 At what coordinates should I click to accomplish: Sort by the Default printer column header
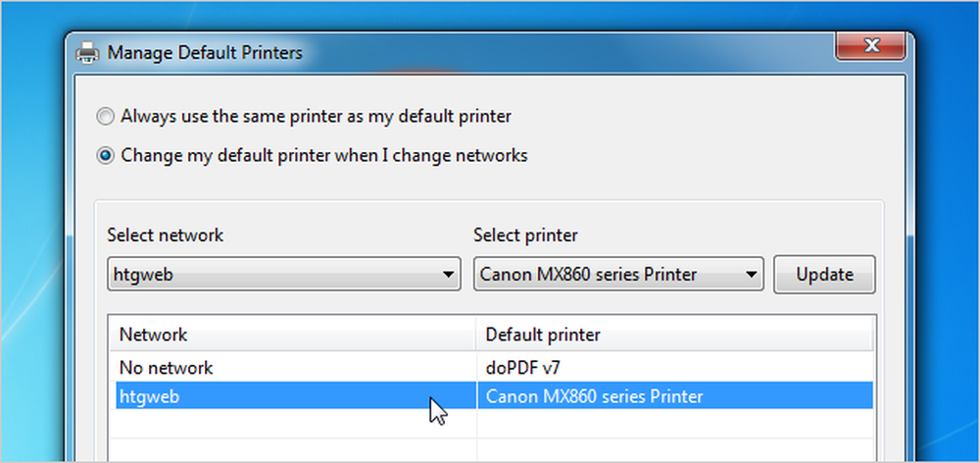click(x=675, y=334)
